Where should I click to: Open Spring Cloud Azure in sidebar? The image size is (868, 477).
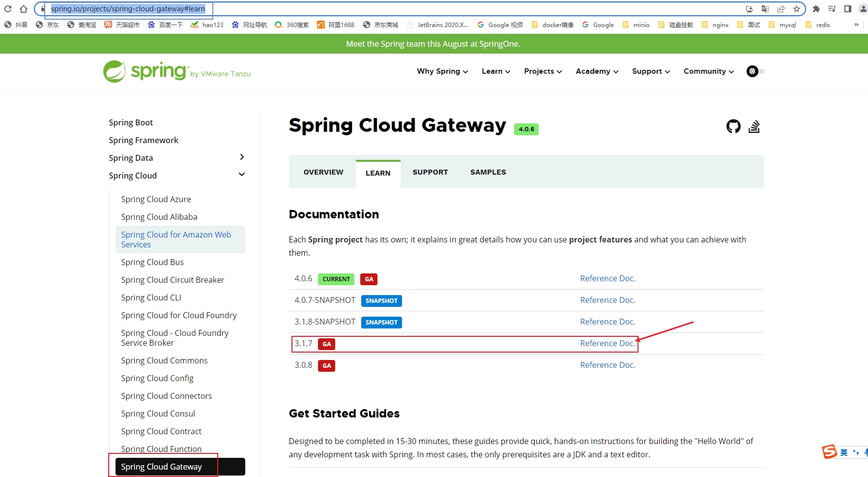coord(156,199)
